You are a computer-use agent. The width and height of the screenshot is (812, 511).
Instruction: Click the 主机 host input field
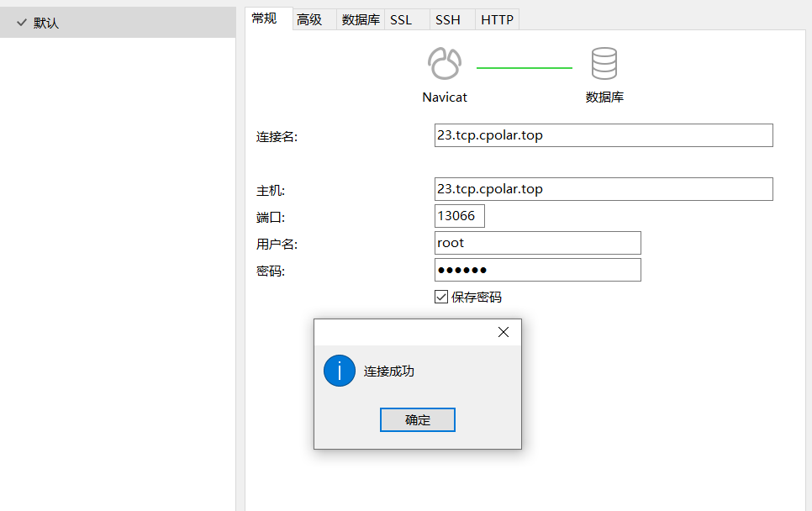point(604,189)
